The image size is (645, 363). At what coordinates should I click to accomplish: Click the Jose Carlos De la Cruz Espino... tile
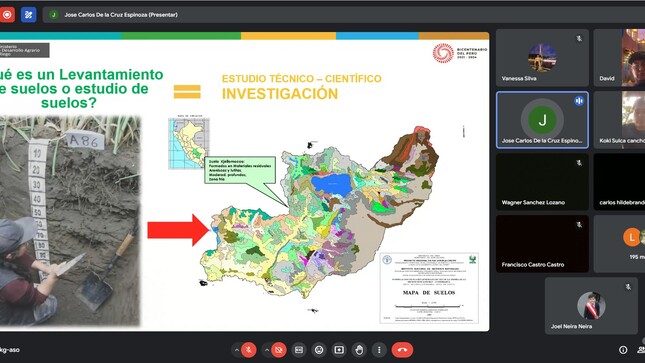[542, 120]
